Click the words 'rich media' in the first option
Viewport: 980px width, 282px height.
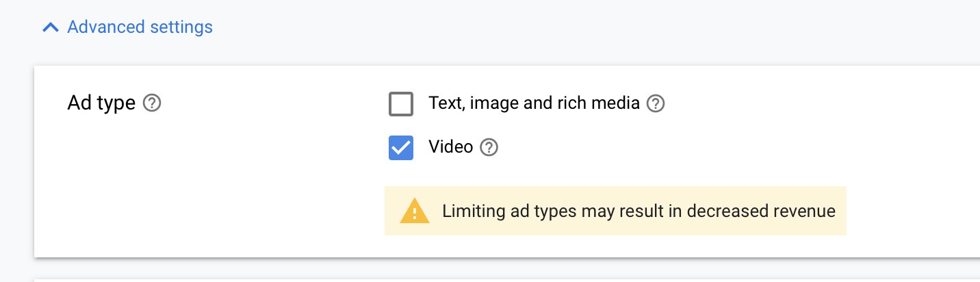[x=605, y=104]
